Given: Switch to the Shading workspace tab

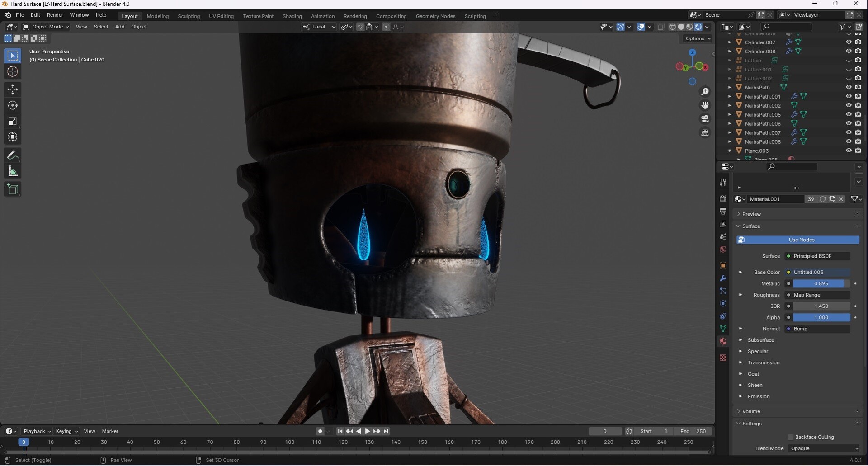Looking at the screenshot, I should point(292,16).
